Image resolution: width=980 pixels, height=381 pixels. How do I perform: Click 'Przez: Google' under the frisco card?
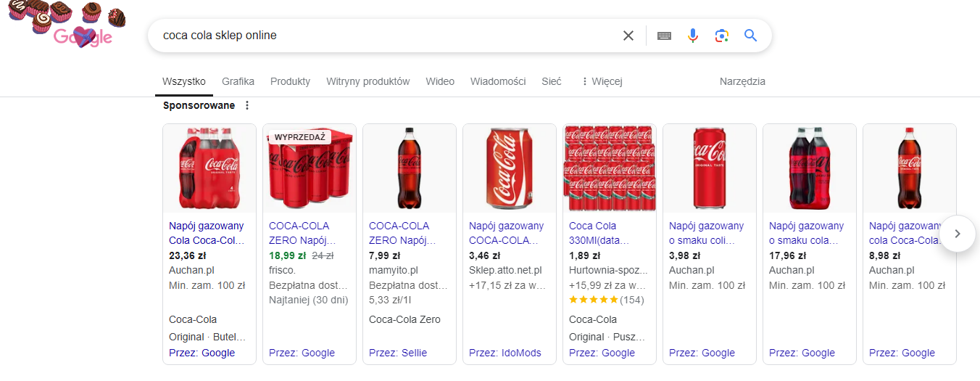(302, 353)
